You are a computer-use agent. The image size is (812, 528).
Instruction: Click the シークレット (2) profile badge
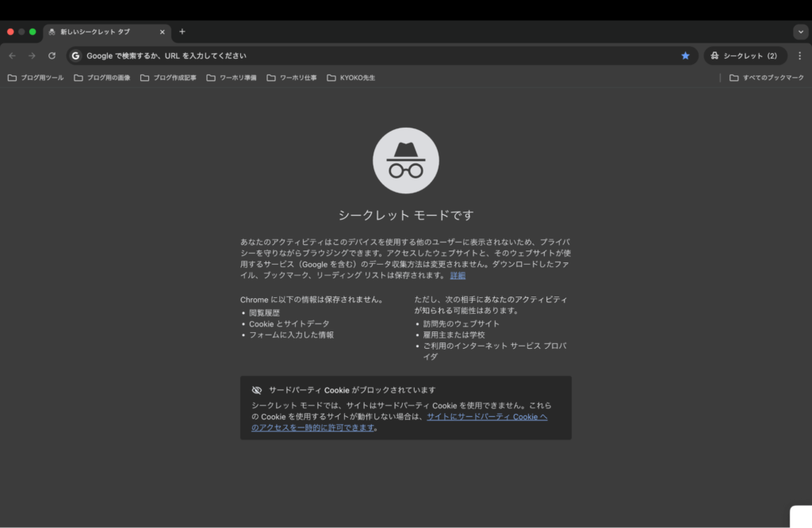(x=745, y=55)
